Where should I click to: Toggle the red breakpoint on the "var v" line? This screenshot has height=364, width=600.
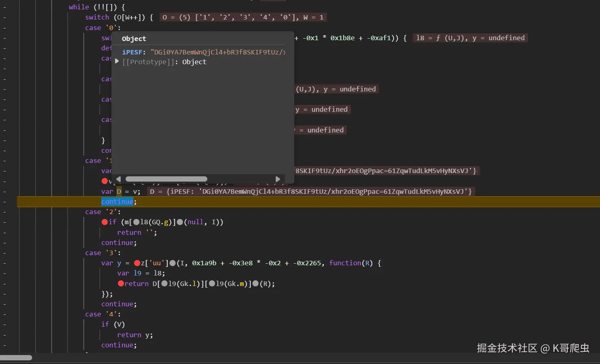pos(105,181)
